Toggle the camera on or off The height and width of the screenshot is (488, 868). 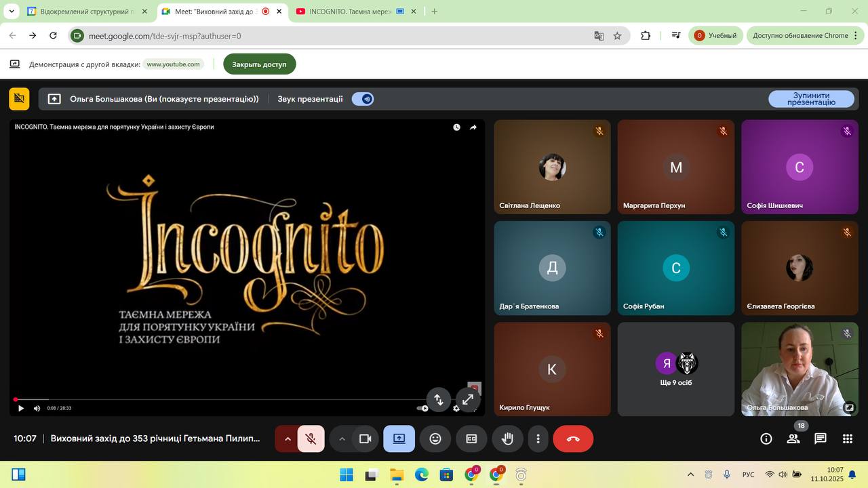pyautogui.click(x=365, y=439)
